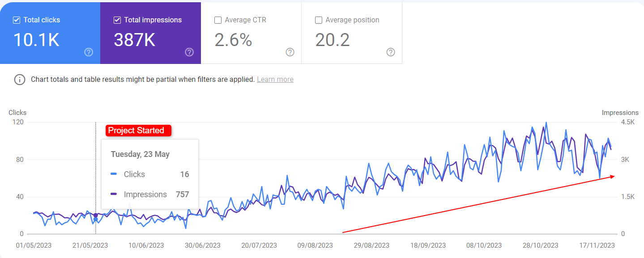Enable the Average position checkbox
This screenshot has width=644, height=258.
(x=319, y=20)
